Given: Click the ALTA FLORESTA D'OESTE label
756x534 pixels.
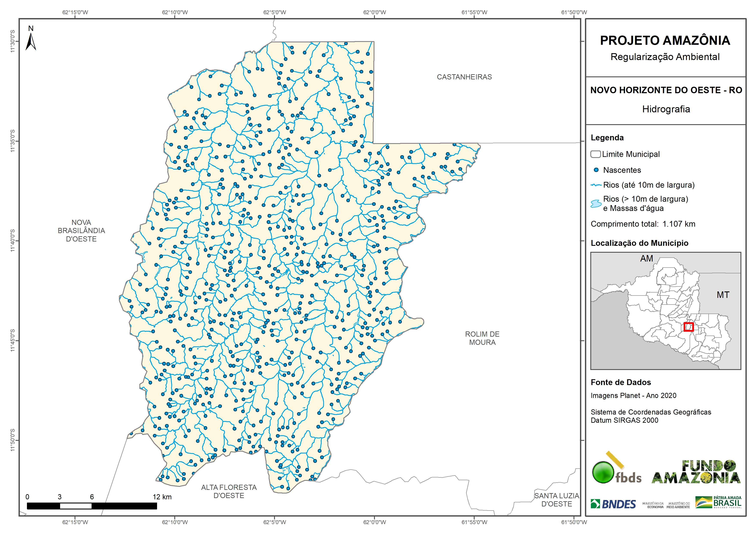Looking at the screenshot, I should pyautogui.click(x=229, y=491).
